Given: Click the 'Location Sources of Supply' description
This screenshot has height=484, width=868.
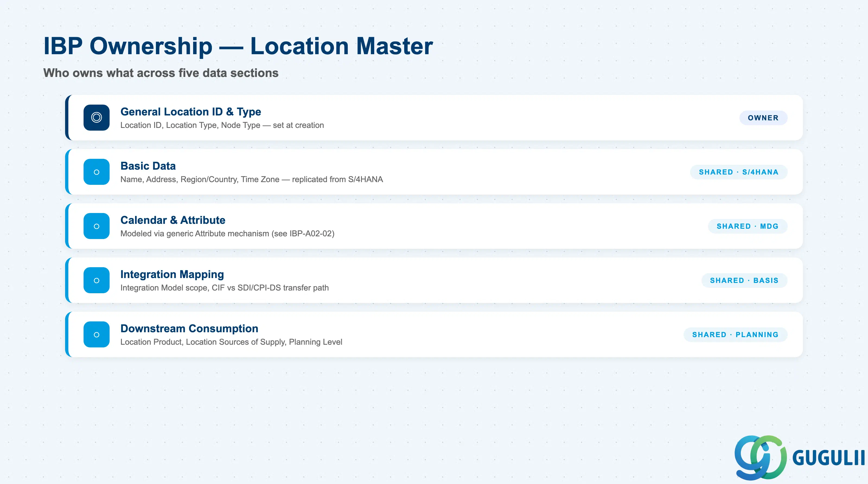Looking at the screenshot, I should pyautogui.click(x=236, y=342).
